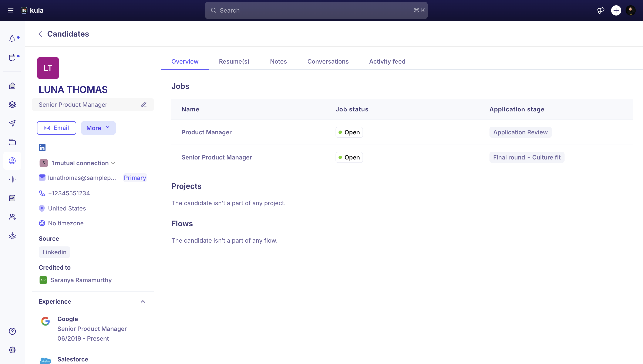Viewport: 643px width, 364px height.
Task: Click the lunathomas email address
Action: tap(82, 178)
